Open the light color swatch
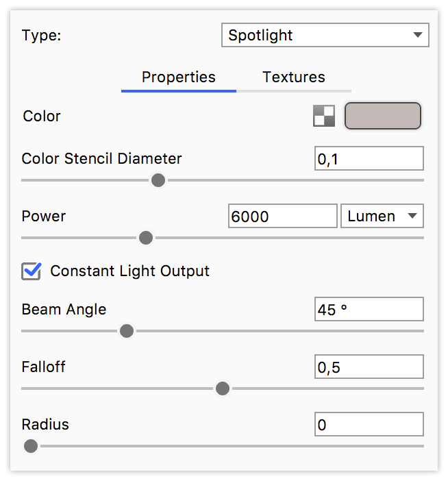 [x=382, y=116]
